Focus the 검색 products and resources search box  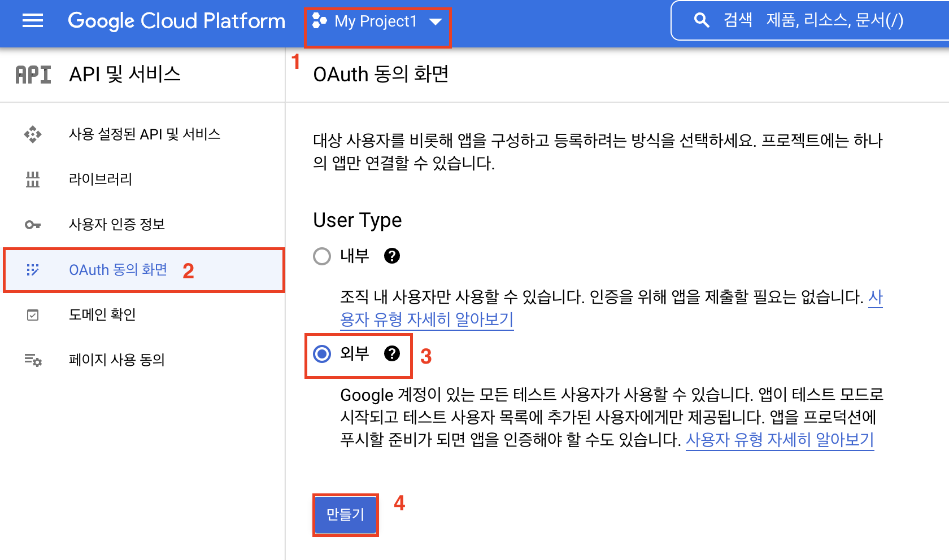[811, 20]
